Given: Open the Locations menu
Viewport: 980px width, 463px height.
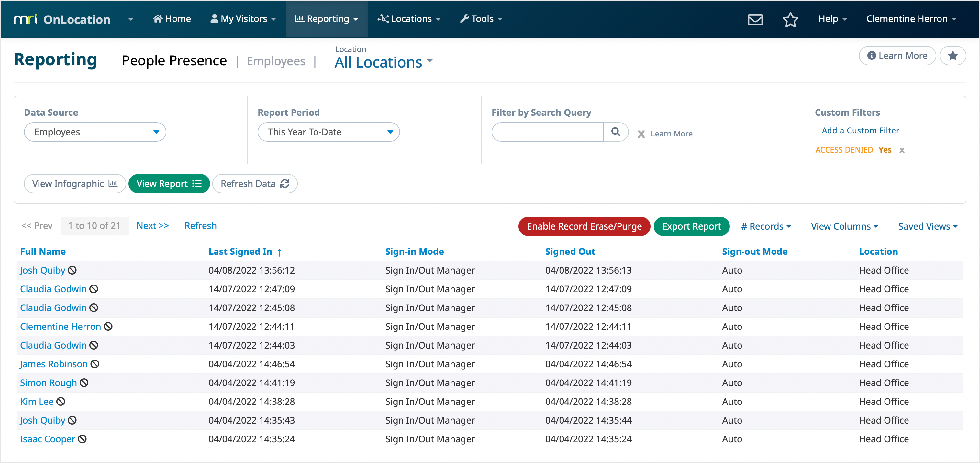Looking at the screenshot, I should pos(409,19).
